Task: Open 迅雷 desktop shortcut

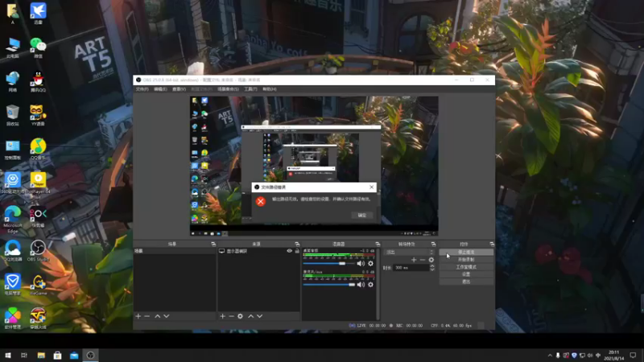Action: click(x=38, y=14)
